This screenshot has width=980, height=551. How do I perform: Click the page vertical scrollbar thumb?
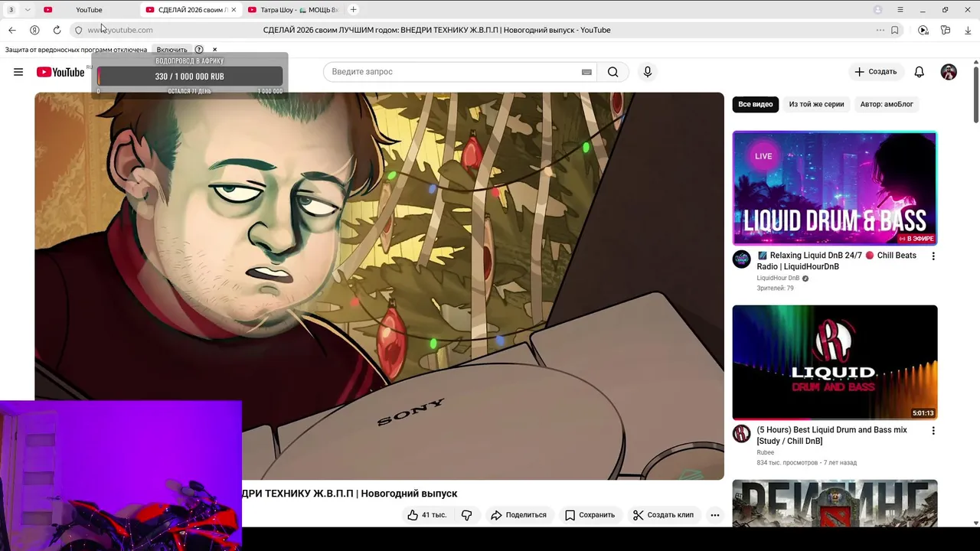975,94
